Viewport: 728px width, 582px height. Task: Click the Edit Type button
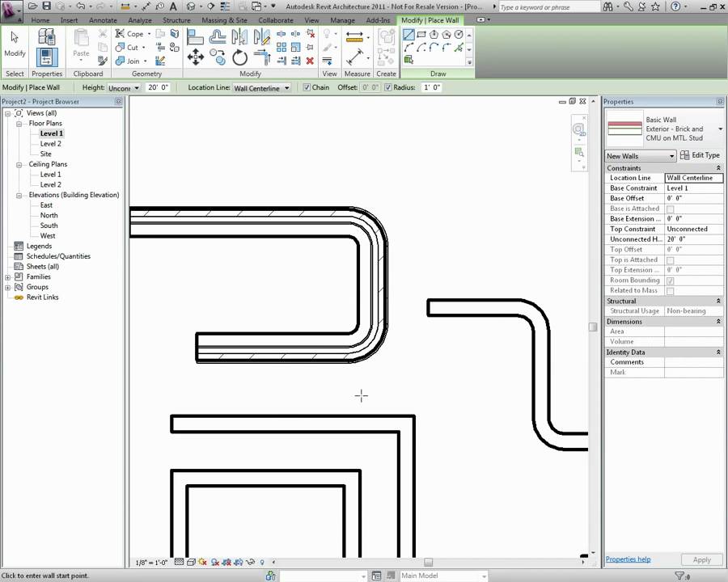click(700, 155)
